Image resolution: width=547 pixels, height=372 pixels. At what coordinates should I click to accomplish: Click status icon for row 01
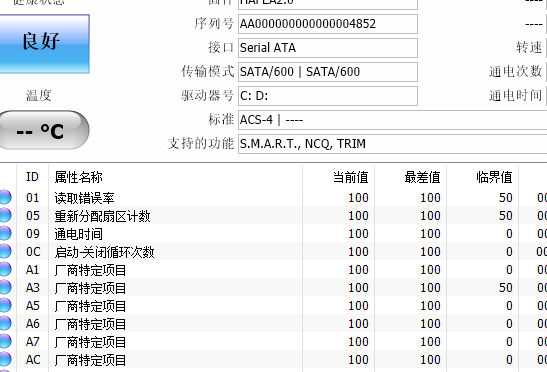(x=5, y=197)
